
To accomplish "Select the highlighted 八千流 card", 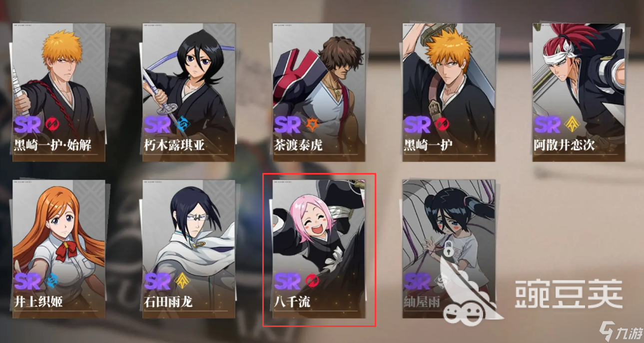I will (319, 249).
